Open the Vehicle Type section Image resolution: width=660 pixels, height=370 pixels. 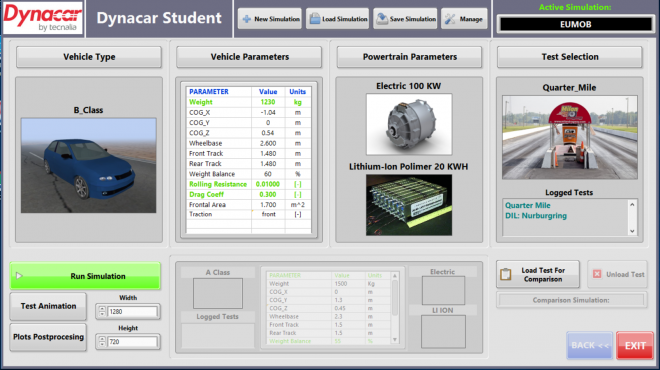pos(89,57)
